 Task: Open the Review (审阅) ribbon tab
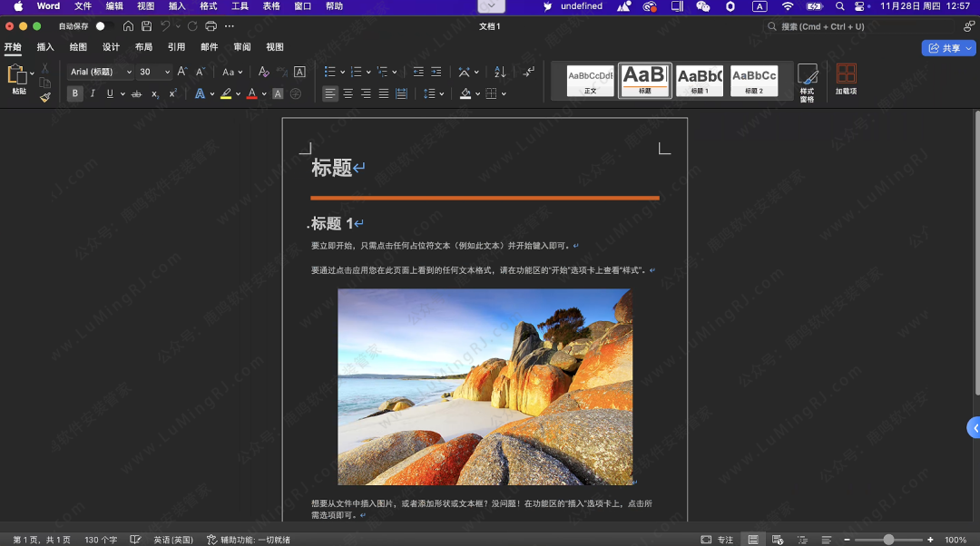(x=242, y=47)
